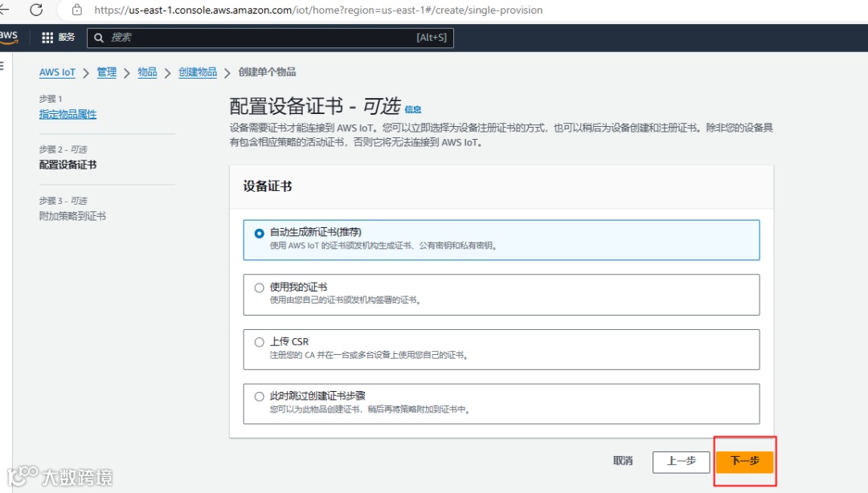This screenshot has width=868, height=493.
Task: Click the 创建单个物品 breadcrumb text
Action: [267, 72]
